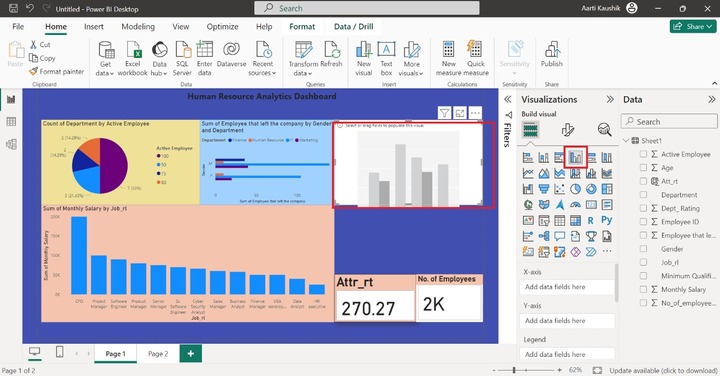This screenshot has width=720, height=376.
Task: Collapse the Sheet1 table tree
Action: coord(626,140)
